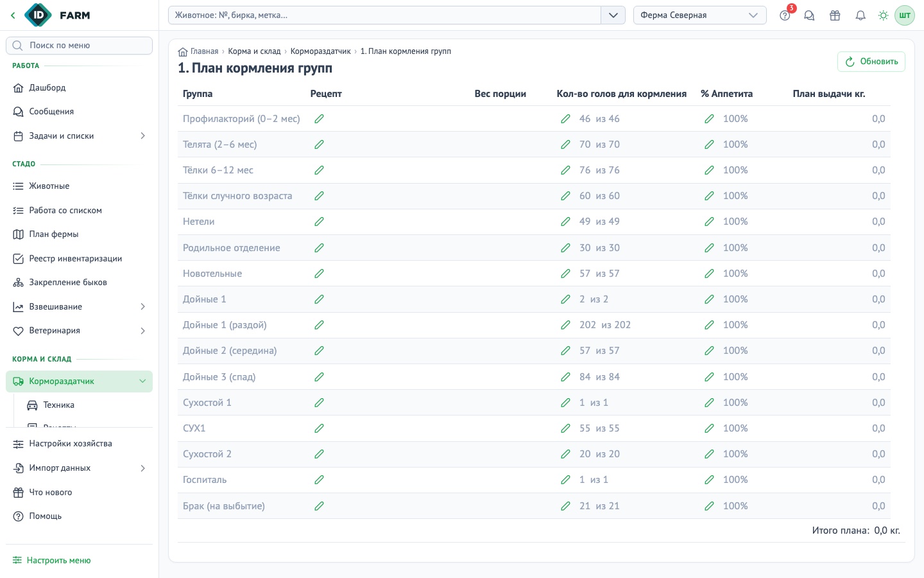Click the Обновить refresh button
Viewport: 924px width, 578px height.
click(x=871, y=62)
